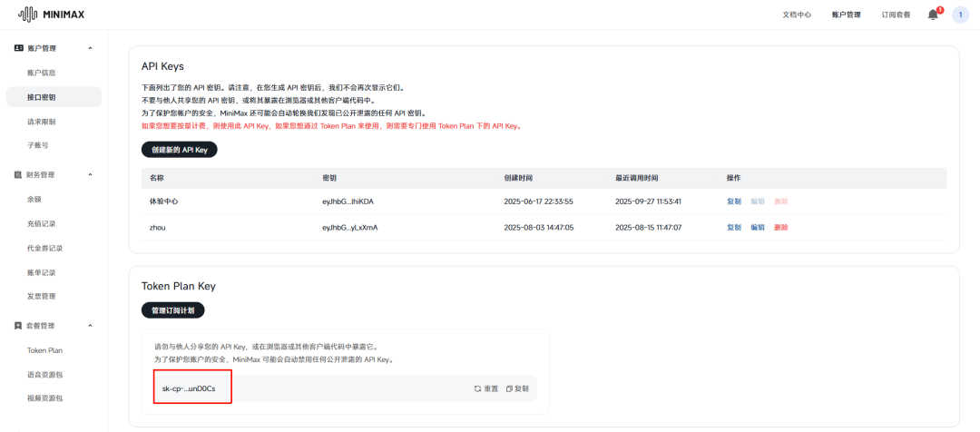The image size is (980, 432).
Task: Collapse the 账户管理 sidebar section
Action: [x=90, y=48]
